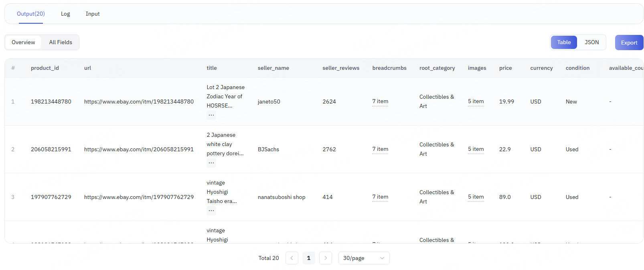Open the Log tab
This screenshot has width=644, height=270.
[65, 14]
